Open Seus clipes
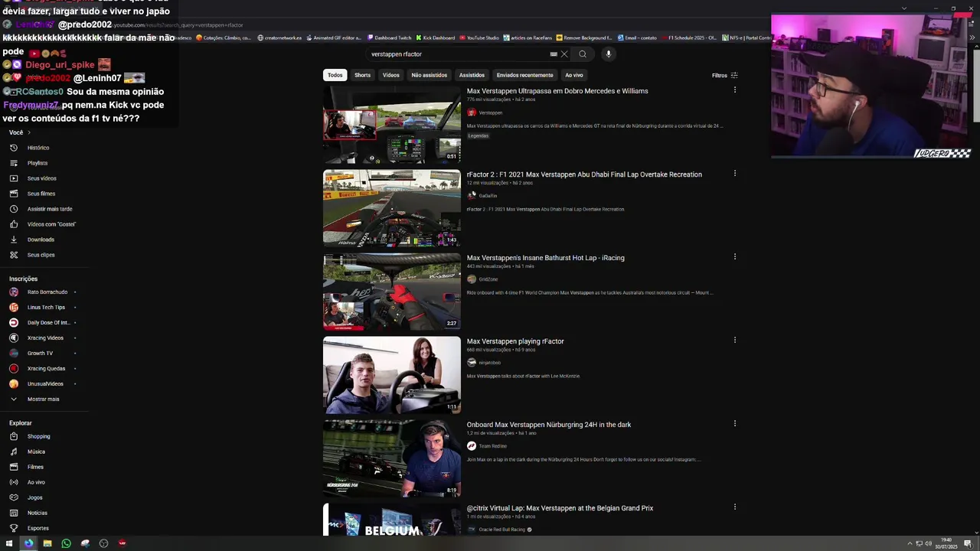980x551 pixels. pyautogui.click(x=41, y=255)
